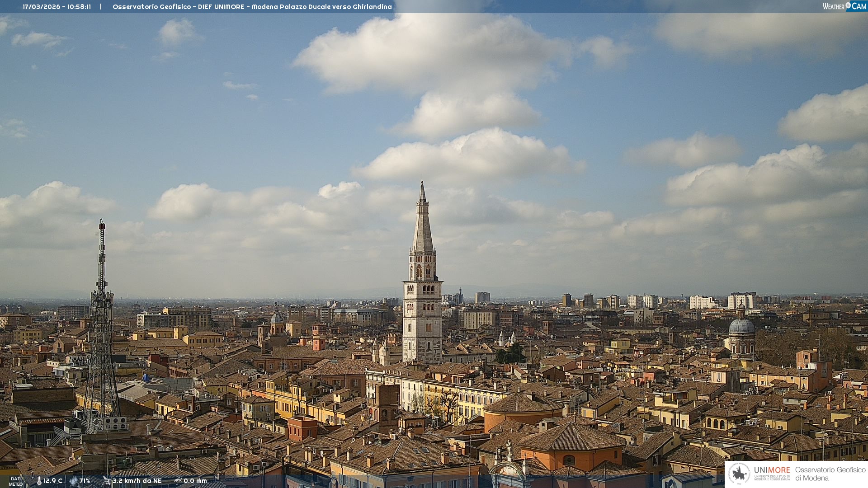868x488 pixels.
Task: Click the humidity water drops icon
Action: point(73,481)
